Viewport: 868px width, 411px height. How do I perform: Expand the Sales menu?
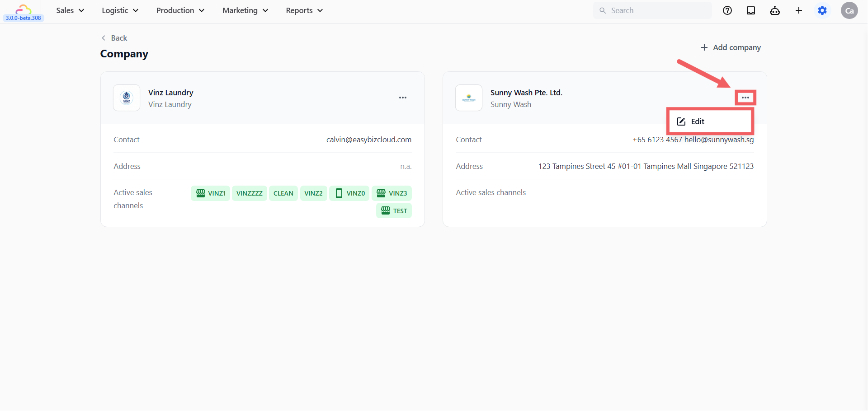click(x=70, y=10)
